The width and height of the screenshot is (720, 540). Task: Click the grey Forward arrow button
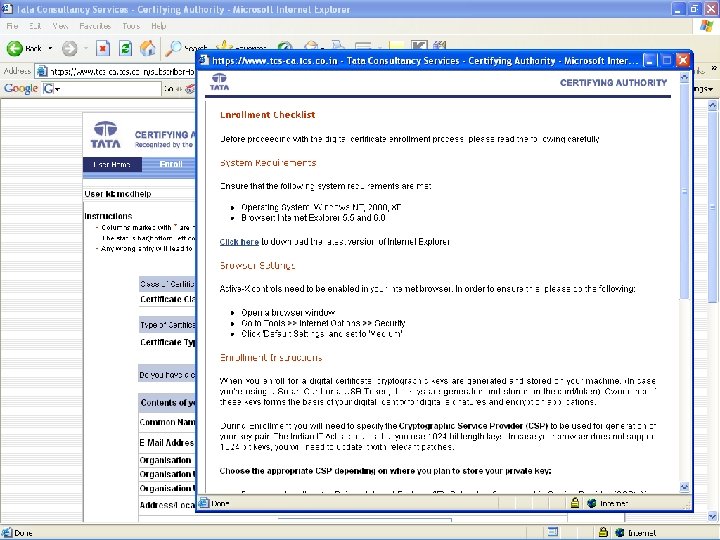pos(70,48)
